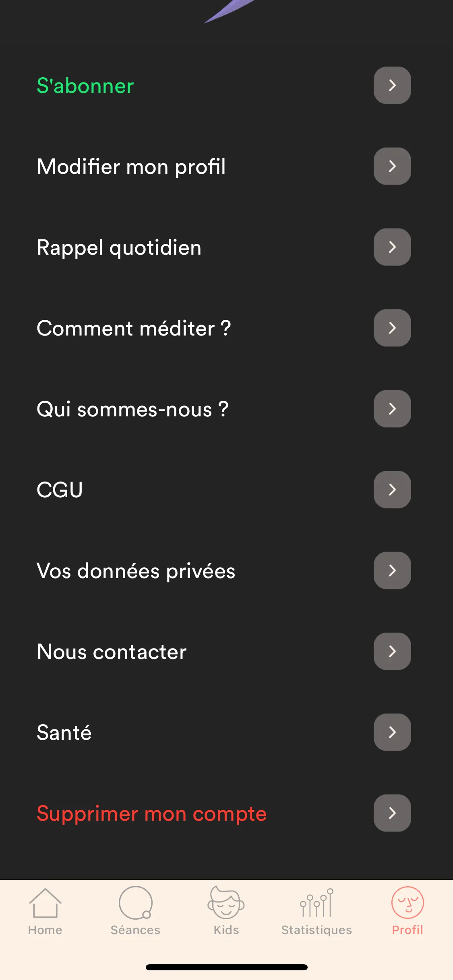This screenshot has width=453, height=980.
Task: Tap chevron beside Supprimer mon compte
Action: click(392, 813)
